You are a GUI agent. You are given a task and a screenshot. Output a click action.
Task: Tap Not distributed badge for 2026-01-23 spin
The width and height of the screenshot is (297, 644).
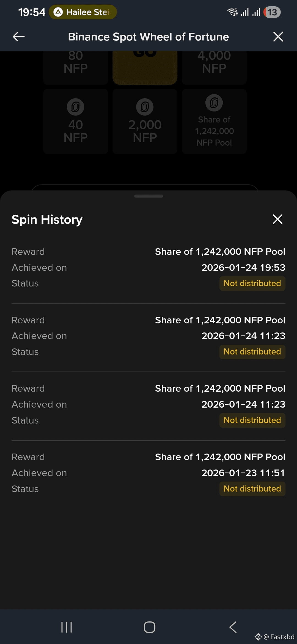coord(252,489)
